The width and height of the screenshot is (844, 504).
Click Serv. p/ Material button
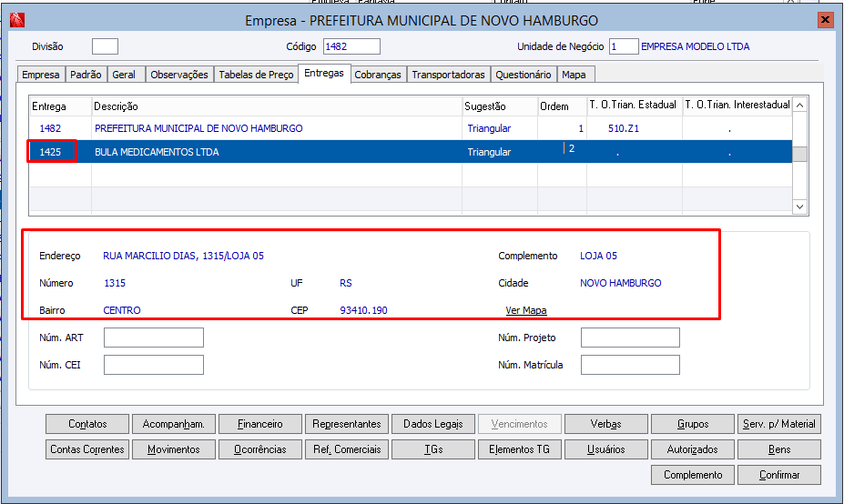click(x=779, y=424)
